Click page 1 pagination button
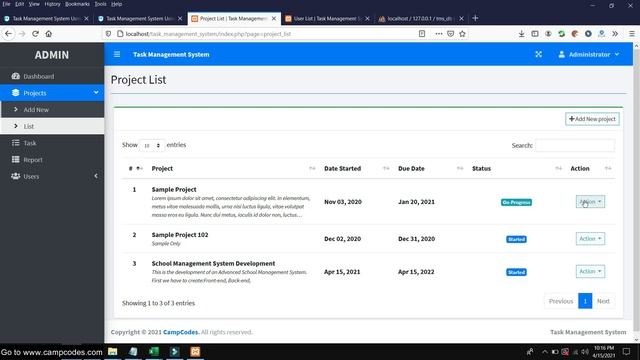Image resolution: width=640 pixels, height=360 pixels. [585, 301]
